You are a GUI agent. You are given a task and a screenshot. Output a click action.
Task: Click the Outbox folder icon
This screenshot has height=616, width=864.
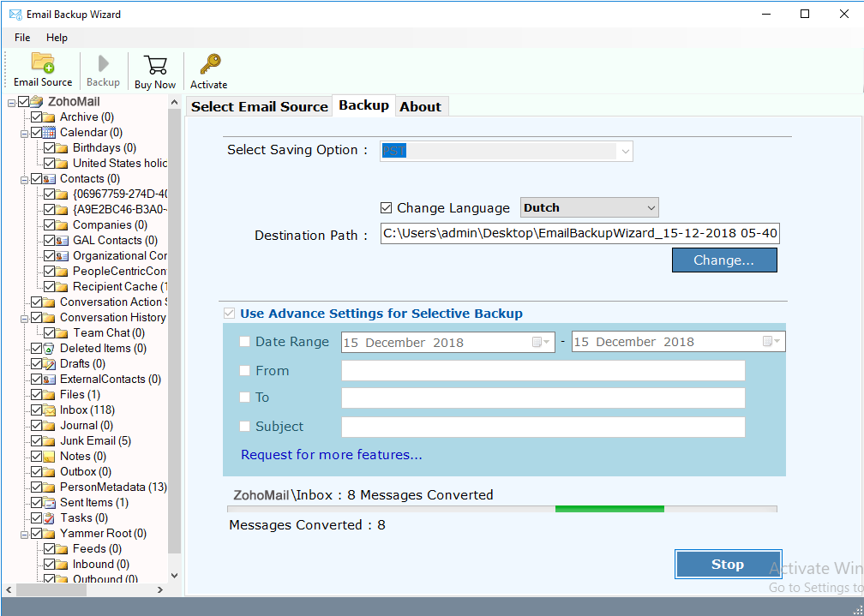49,472
